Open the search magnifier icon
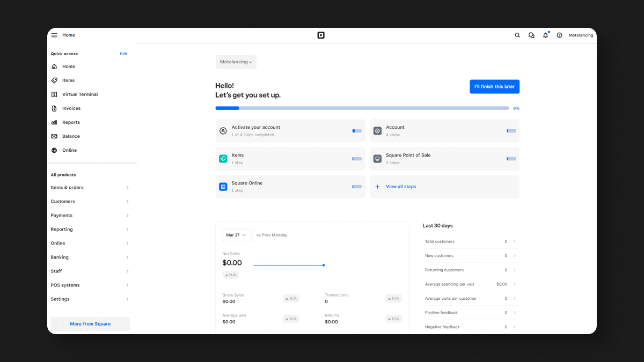The height and width of the screenshot is (362, 644). (517, 35)
